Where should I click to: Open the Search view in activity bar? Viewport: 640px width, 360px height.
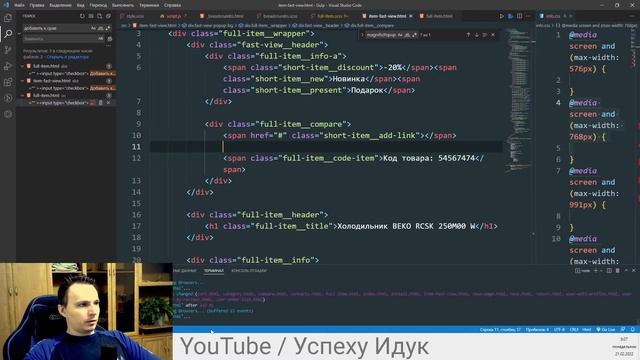8,33
